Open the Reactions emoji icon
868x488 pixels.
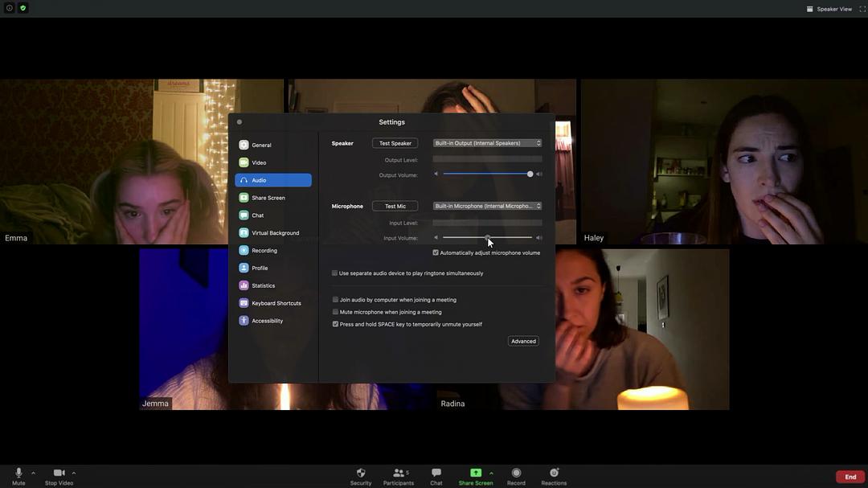pos(554,474)
